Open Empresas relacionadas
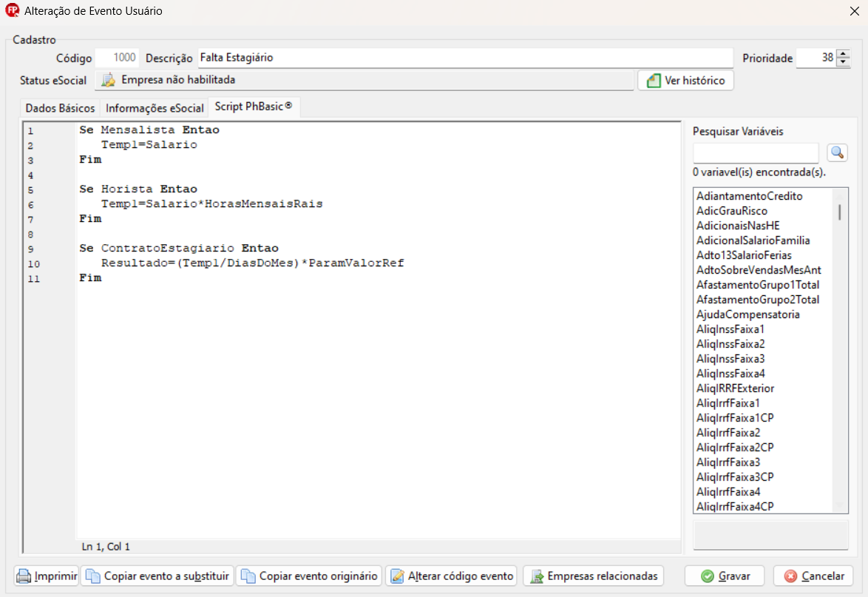The image size is (868, 597). tap(594, 576)
